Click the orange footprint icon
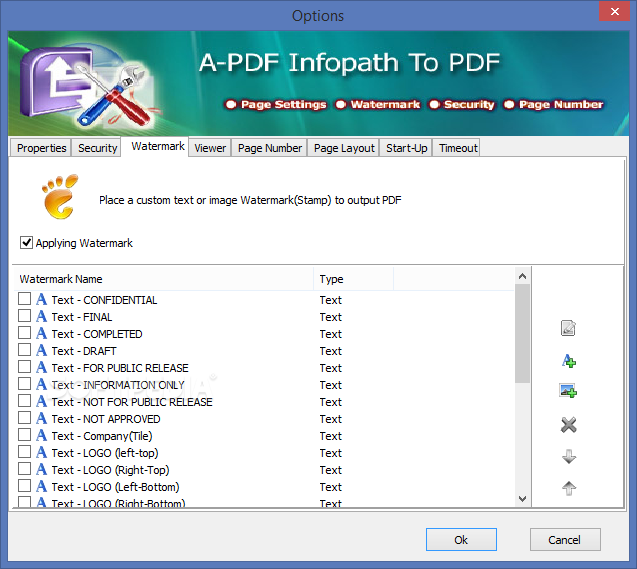The width and height of the screenshot is (637, 569). pos(60,197)
